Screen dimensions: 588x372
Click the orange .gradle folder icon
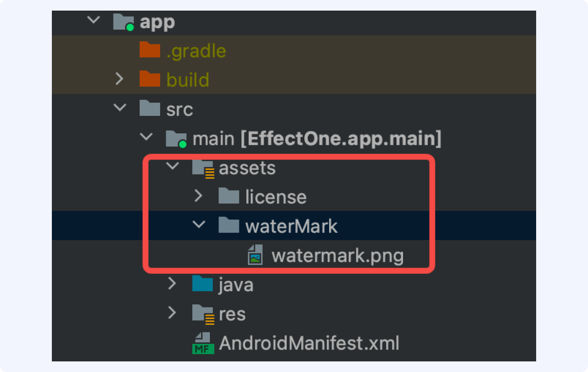click(x=149, y=50)
